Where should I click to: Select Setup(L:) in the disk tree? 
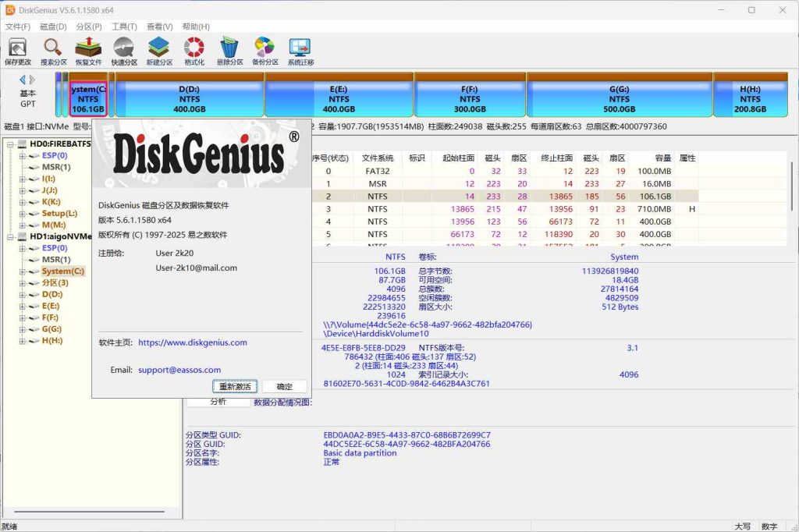pyautogui.click(x=59, y=214)
